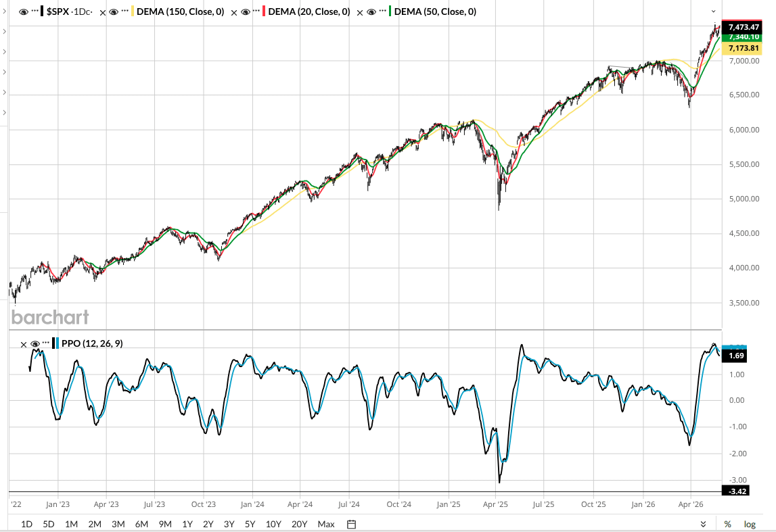Click the -3.42 PPO axis label
Screen dimensions: 776x532
point(737,491)
